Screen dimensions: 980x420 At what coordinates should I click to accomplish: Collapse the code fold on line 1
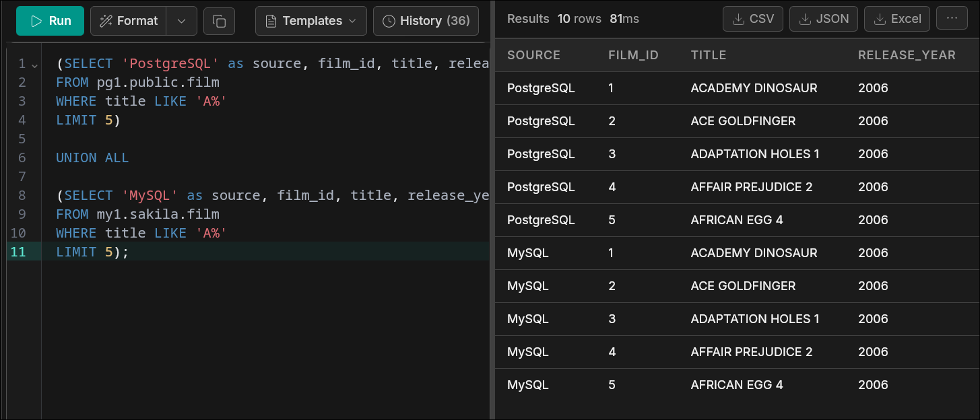[x=34, y=65]
